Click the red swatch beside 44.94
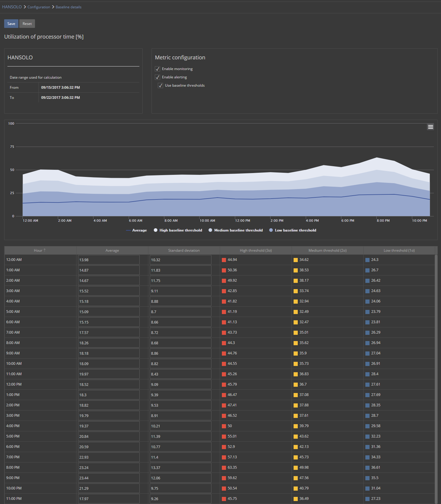 click(224, 260)
